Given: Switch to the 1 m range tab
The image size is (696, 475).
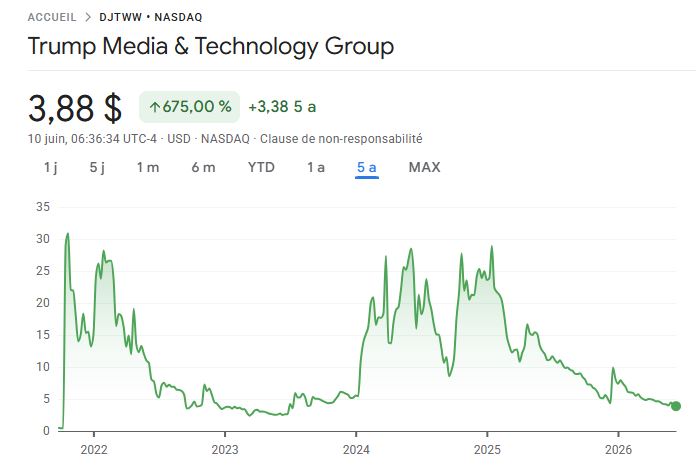Looking at the screenshot, I should 148,167.
